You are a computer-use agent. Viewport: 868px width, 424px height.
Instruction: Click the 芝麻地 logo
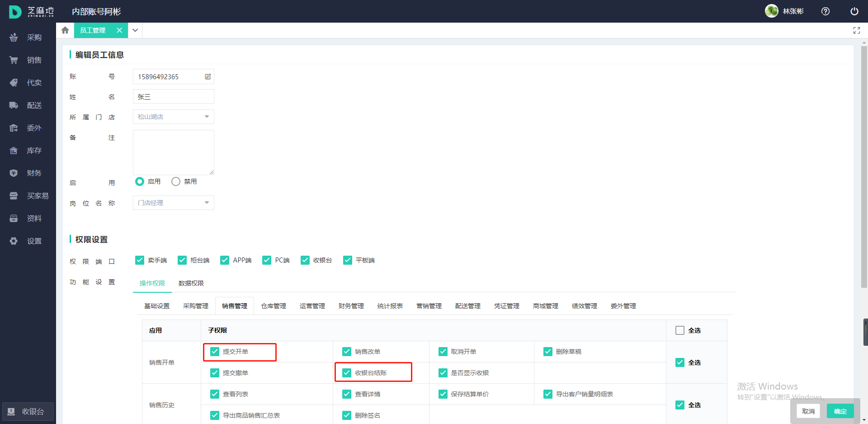coord(31,12)
